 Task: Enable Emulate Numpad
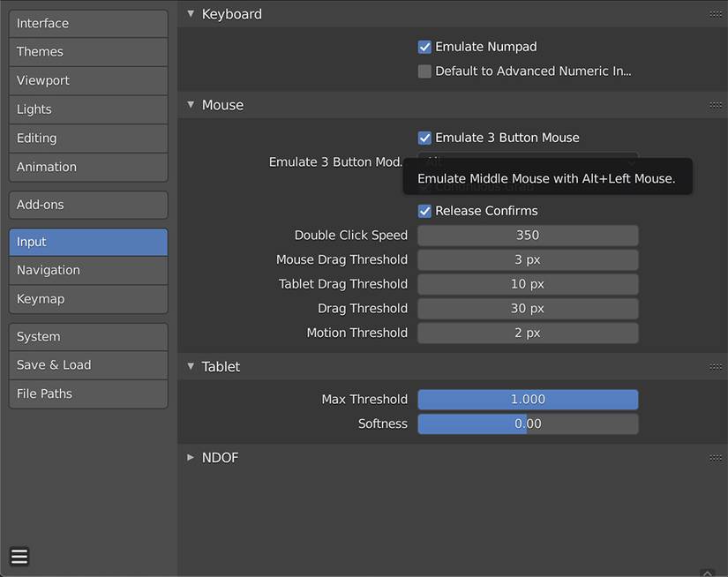[424, 46]
